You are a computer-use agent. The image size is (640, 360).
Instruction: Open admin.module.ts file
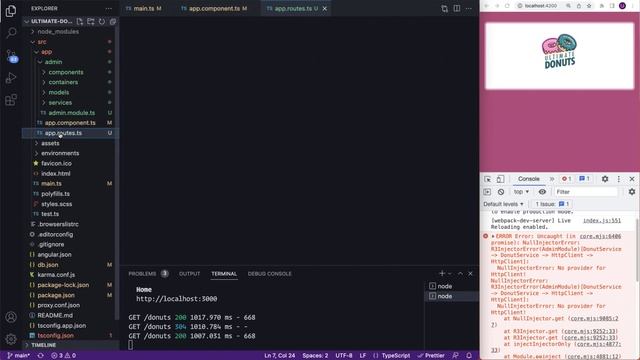click(71, 113)
